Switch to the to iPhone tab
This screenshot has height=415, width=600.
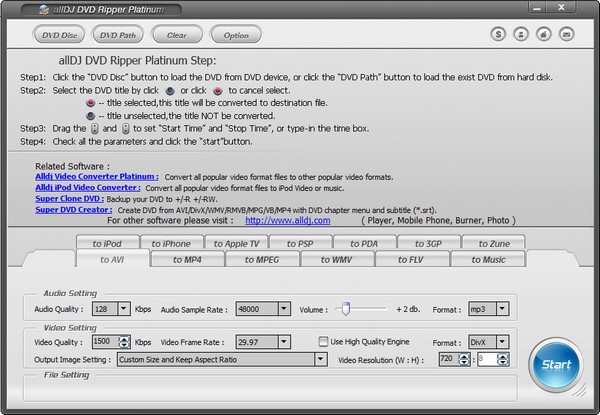pyautogui.click(x=170, y=243)
